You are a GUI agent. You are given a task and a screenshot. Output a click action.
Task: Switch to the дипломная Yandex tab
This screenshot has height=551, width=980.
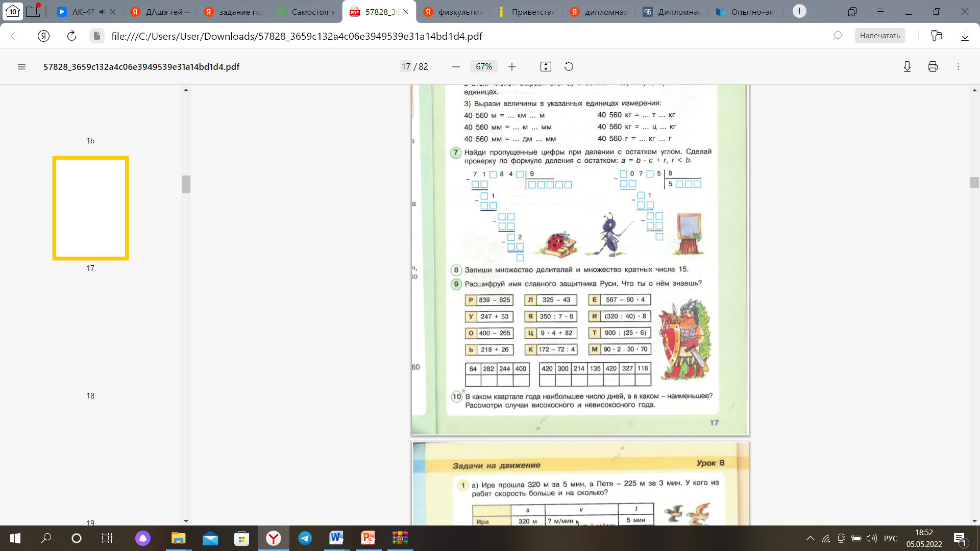click(x=600, y=12)
